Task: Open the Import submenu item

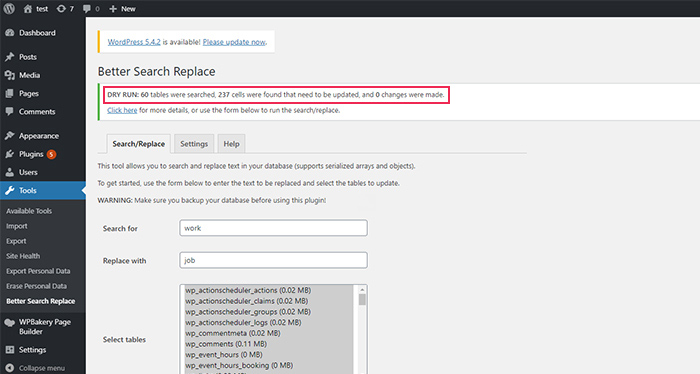Action: [17, 226]
